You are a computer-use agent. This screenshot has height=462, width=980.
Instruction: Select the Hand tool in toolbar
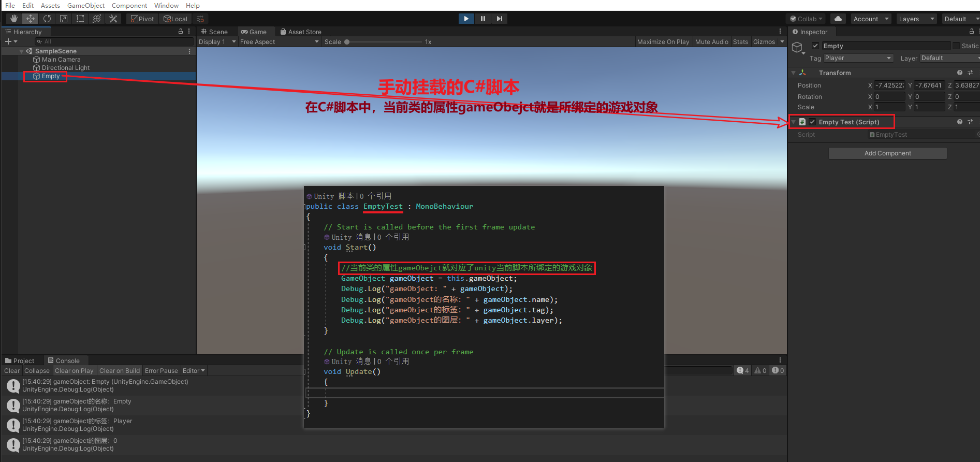14,19
